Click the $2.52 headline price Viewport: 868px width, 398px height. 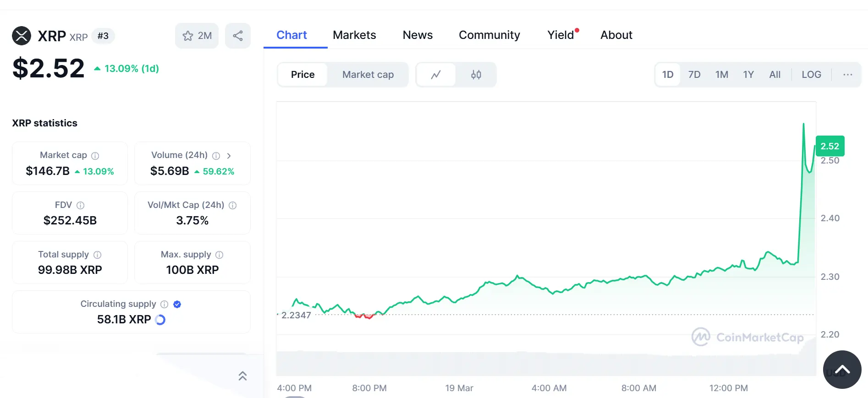pos(49,68)
